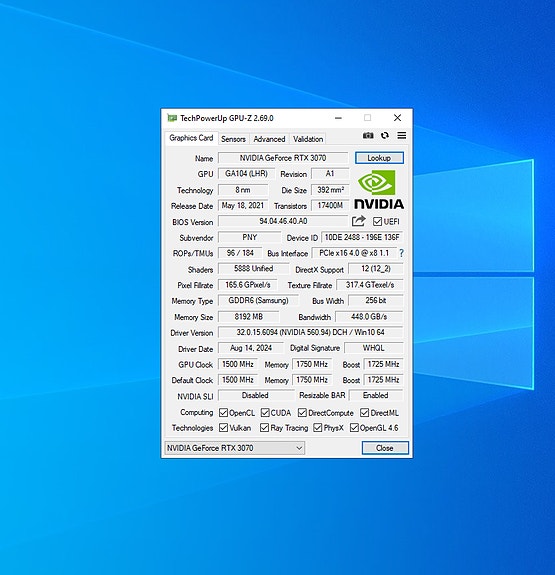555x575 pixels.
Task: Click the Device ID field
Action: pos(362,237)
